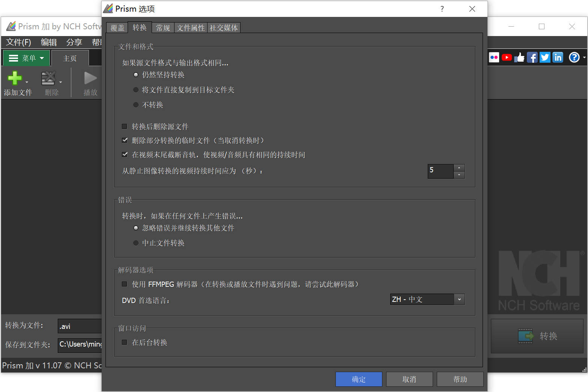Increase the still image duration spinner
The image size is (588, 392).
tap(459, 168)
